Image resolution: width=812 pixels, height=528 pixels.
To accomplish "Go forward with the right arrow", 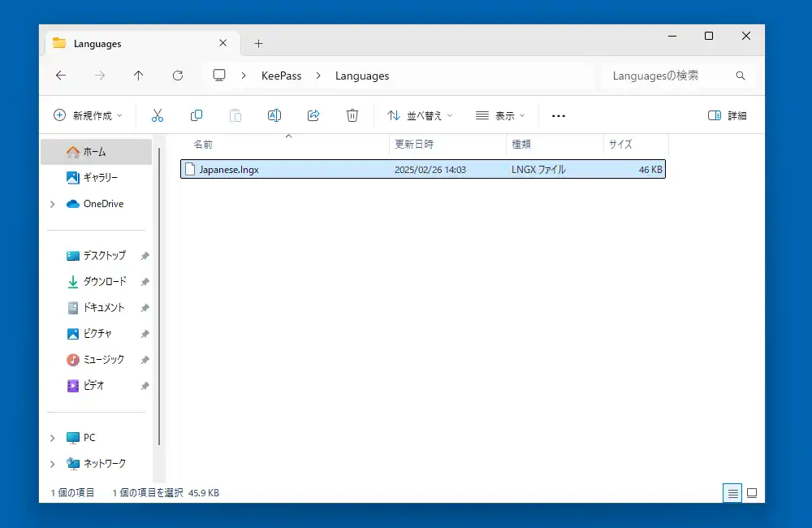I will coord(100,76).
